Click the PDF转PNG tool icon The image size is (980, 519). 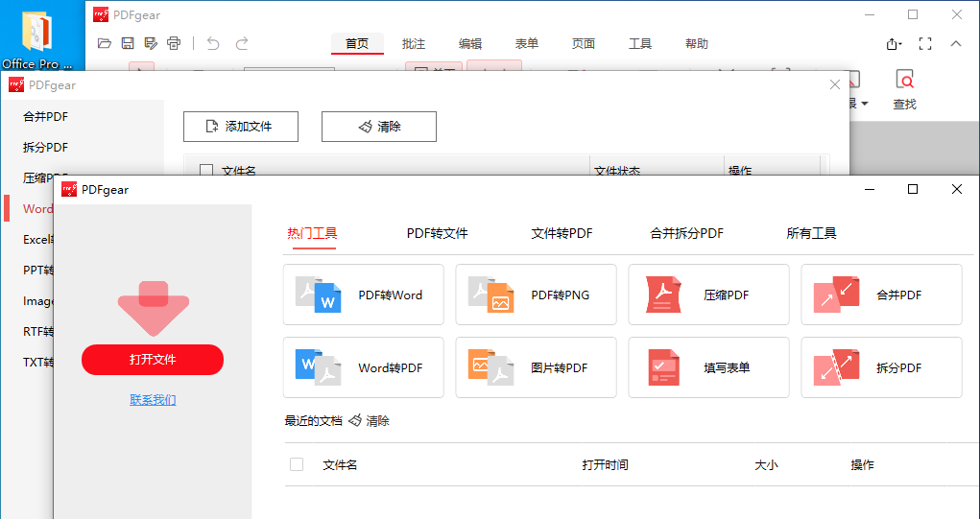(491, 295)
